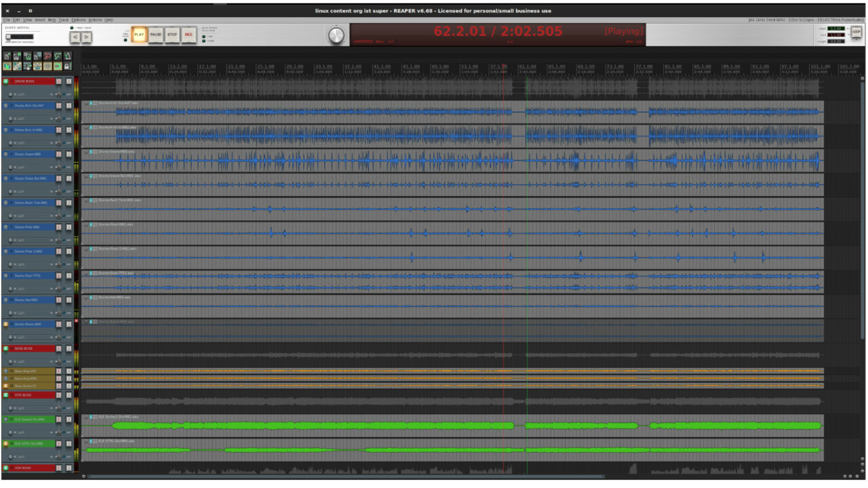Click the horizontal scrollbar at the bottom
The image size is (868, 488).
coord(346,476)
